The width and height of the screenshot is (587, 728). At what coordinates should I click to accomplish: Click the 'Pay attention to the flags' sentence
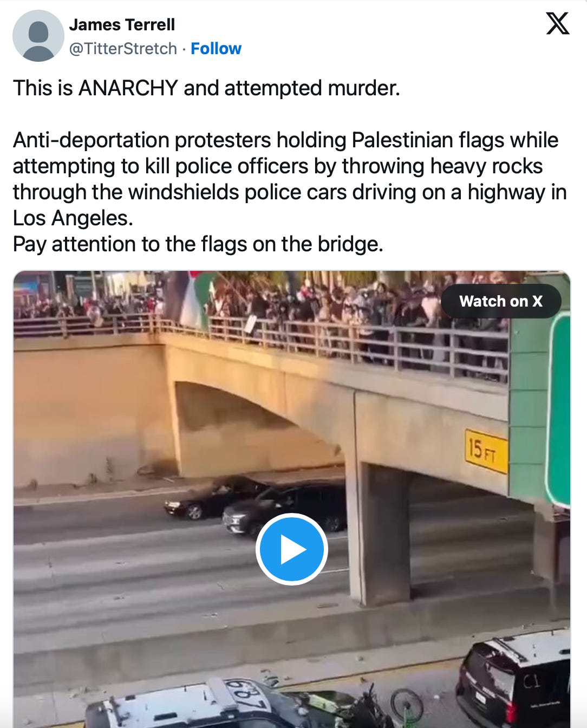tap(198, 244)
